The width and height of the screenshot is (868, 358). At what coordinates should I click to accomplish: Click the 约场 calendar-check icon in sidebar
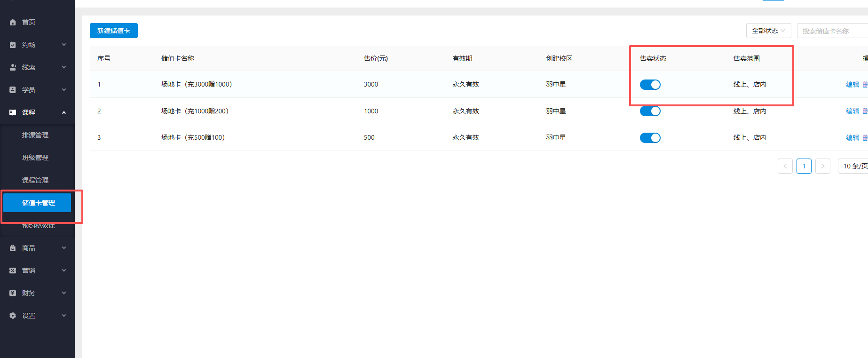coord(13,45)
